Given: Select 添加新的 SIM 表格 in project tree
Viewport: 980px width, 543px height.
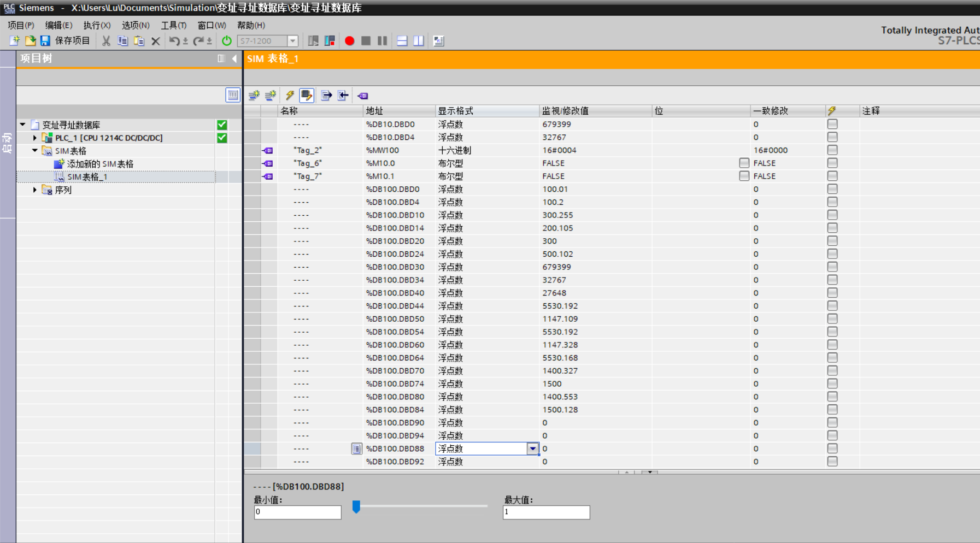Looking at the screenshot, I should [100, 164].
